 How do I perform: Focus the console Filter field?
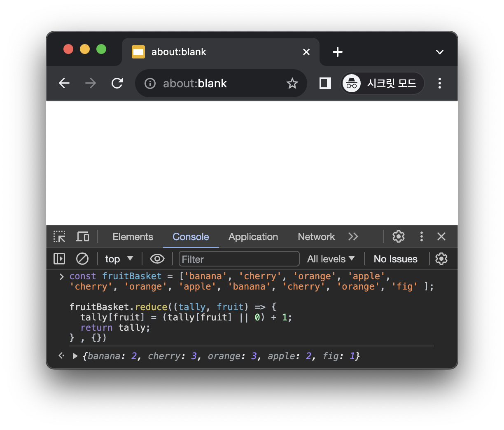239,259
